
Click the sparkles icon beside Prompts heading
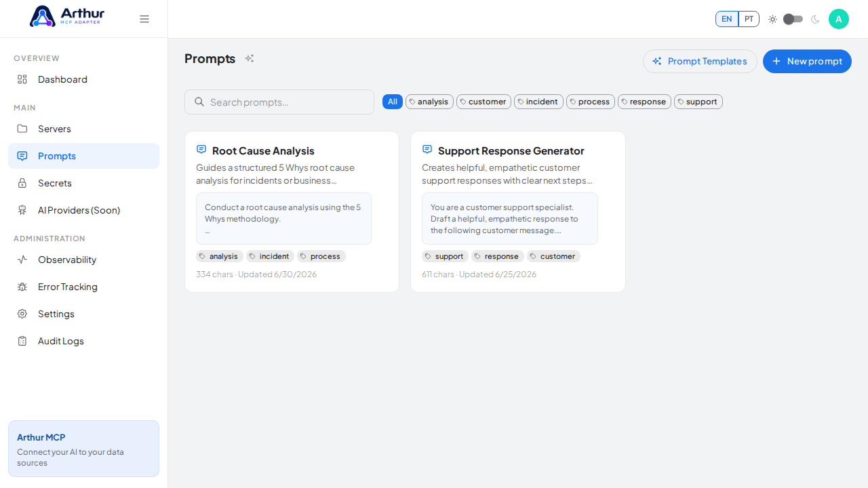250,58
